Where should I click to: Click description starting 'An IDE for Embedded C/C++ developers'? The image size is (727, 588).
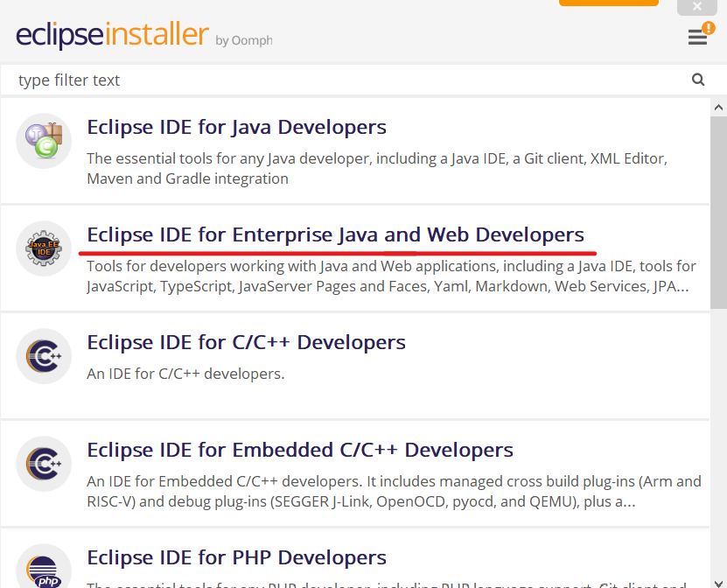pos(394,491)
